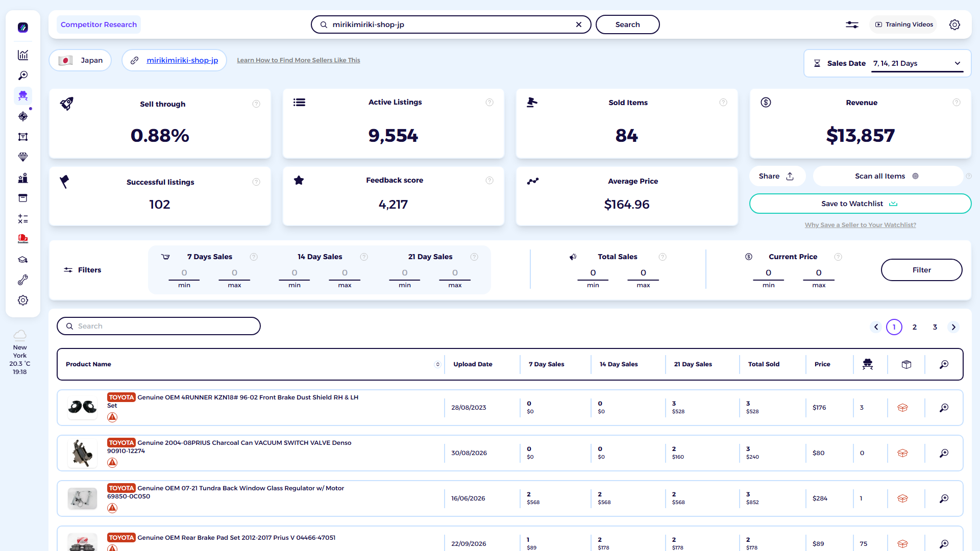Open Learn How to Find More Sellers link
Image resolution: width=980 pixels, height=551 pixels.
point(299,60)
